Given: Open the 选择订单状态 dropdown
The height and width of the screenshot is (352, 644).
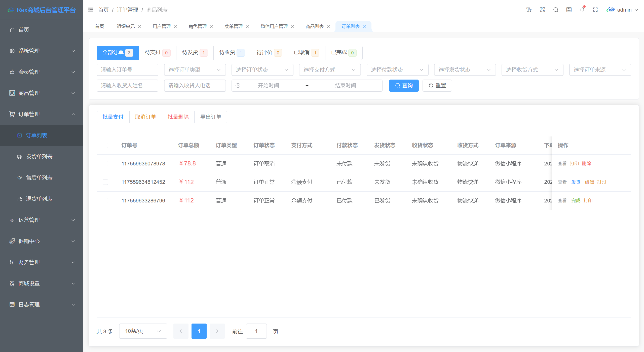Looking at the screenshot, I should coord(262,70).
